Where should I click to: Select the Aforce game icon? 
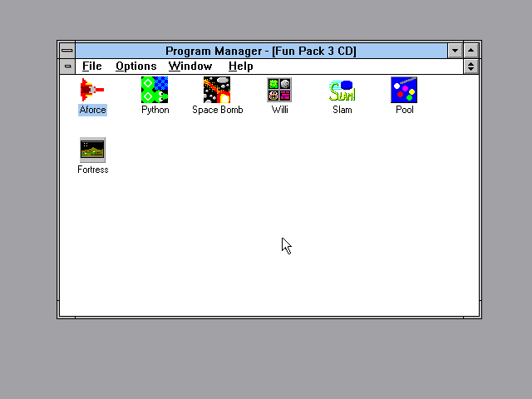[92, 90]
